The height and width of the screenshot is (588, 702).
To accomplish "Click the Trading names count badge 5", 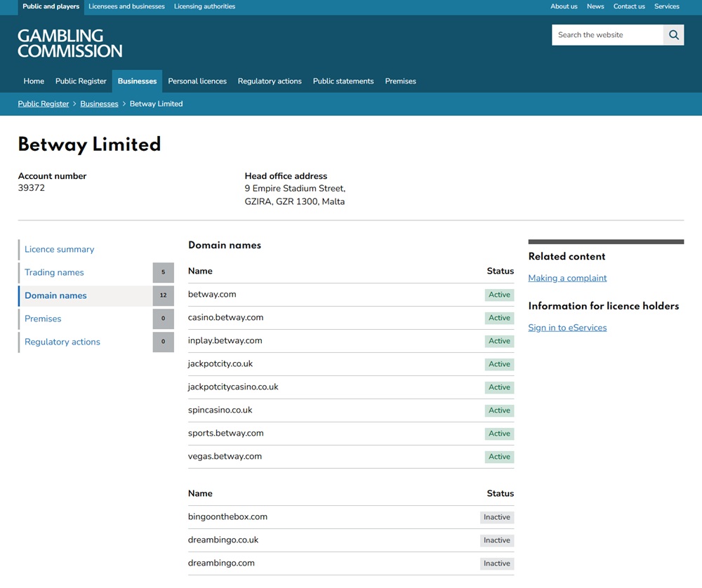I will click(x=164, y=272).
